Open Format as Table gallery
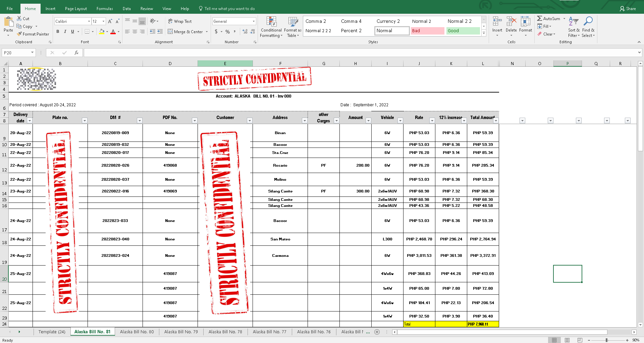Screen dimensions: 644x343 click(293, 27)
